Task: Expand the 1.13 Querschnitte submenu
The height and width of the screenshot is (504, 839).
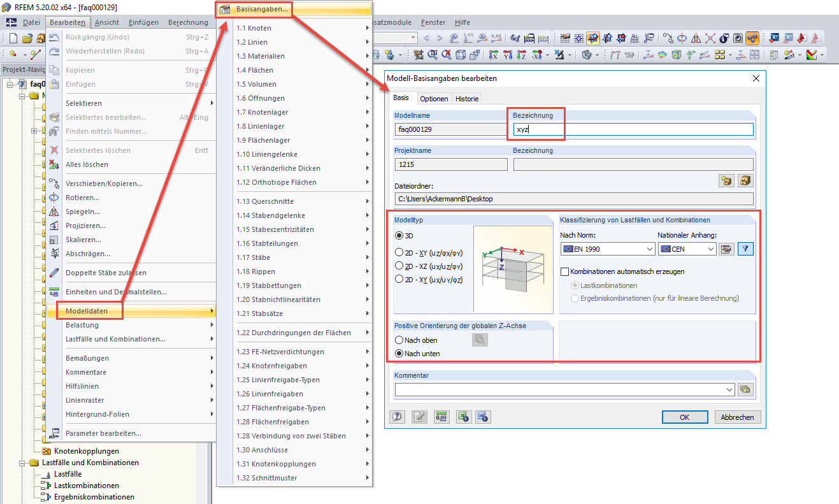Action: 293,201
